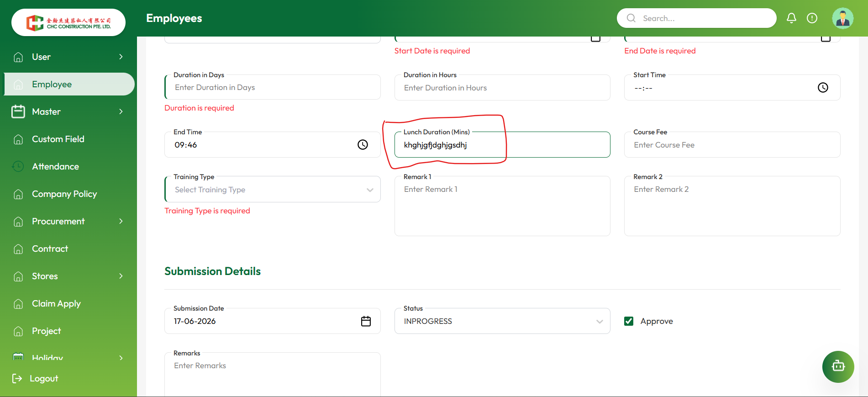Click the Submission Details heading
868x397 pixels.
(212, 271)
